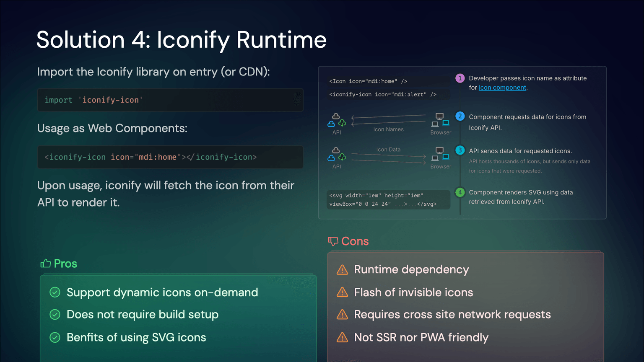Click the thumbs-down icon beside Cons
The image size is (644, 362).
(x=333, y=241)
